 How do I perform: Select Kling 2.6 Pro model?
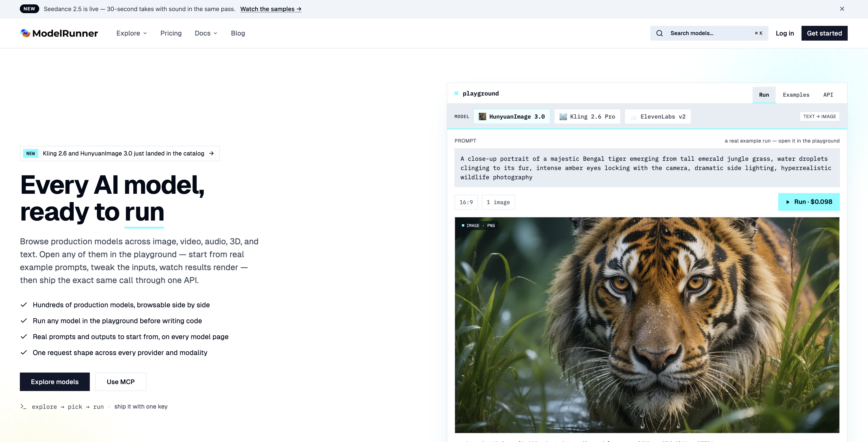click(x=587, y=116)
